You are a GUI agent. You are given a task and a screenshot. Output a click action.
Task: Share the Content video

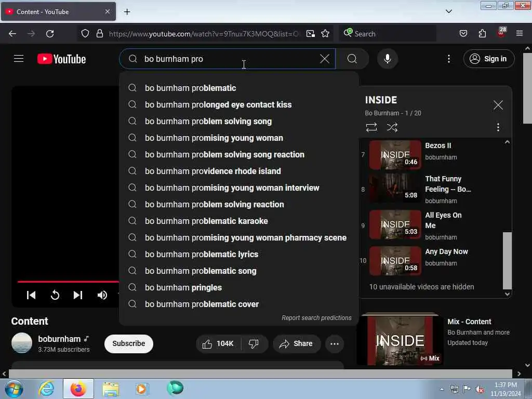296,344
